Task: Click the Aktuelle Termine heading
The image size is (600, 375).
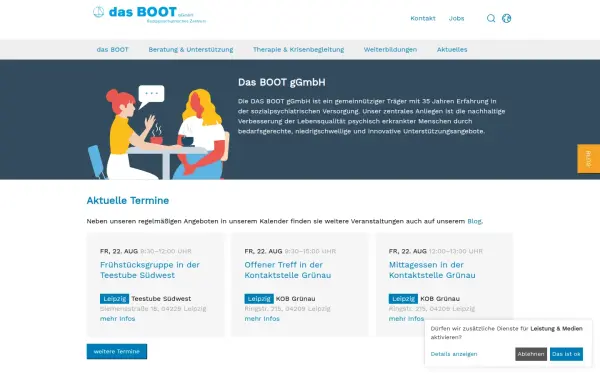Action: (128, 201)
